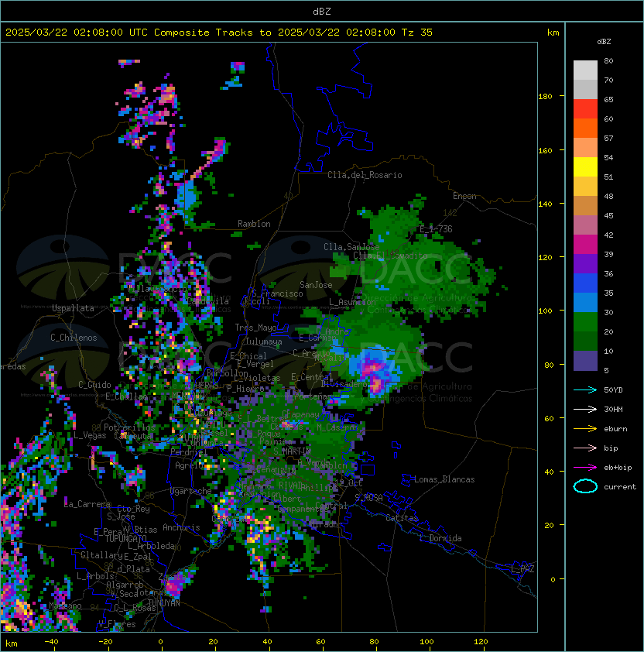Image resolution: width=644 pixels, height=652 pixels.
Task: Click the 'Potrerillos' map label
Action: (129, 427)
